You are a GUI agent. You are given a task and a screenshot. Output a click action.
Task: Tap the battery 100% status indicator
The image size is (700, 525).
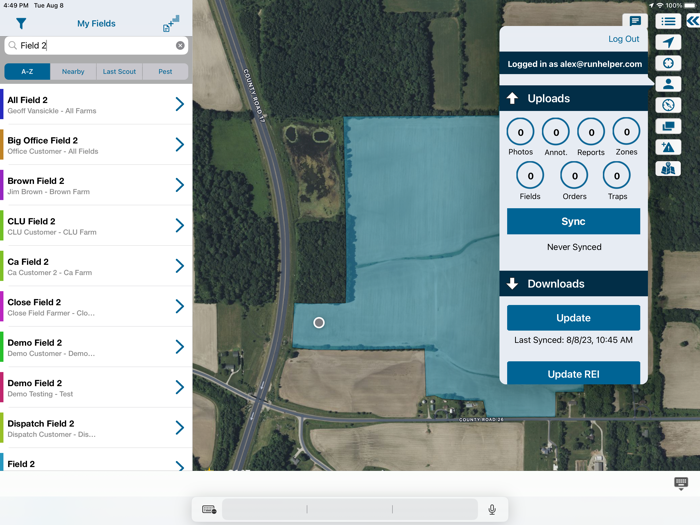coord(679,5)
